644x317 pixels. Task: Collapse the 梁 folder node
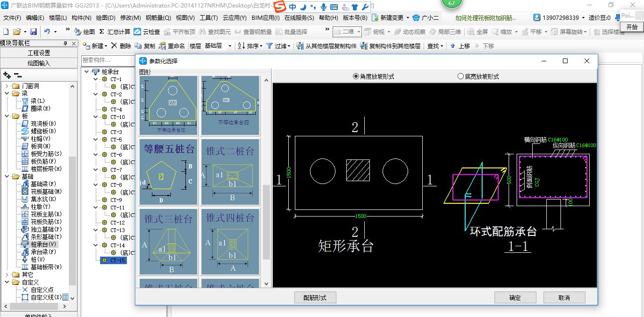(x=7, y=94)
